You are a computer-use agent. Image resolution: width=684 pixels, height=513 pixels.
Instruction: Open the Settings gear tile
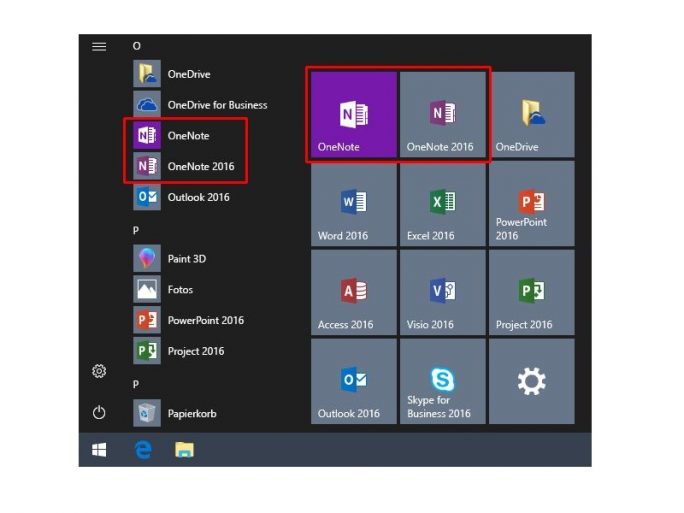click(532, 381)
